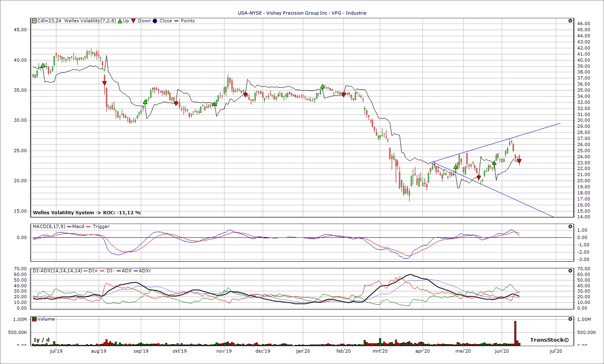Click the jun'20 date axis label

[502, 351]
